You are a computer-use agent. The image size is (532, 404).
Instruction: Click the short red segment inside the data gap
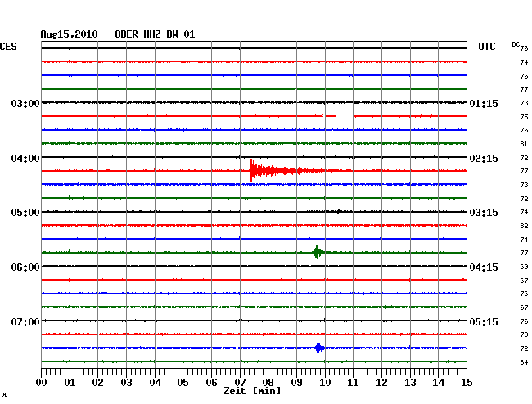[x=331, y=116]
